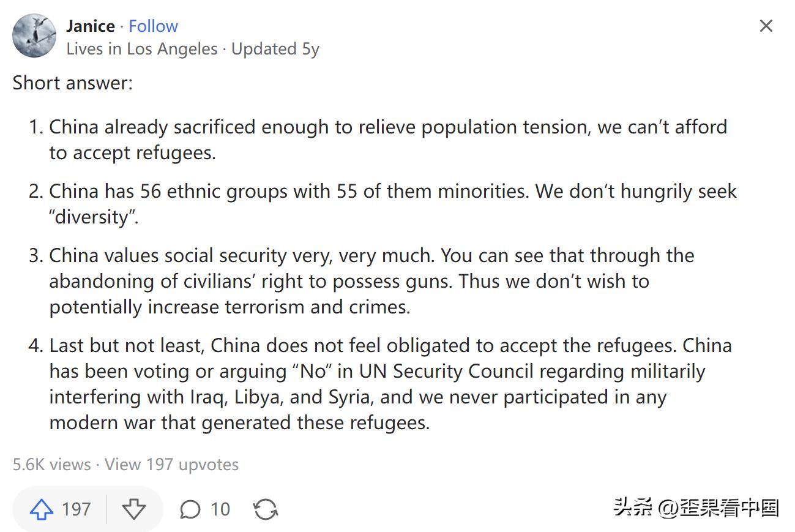This screenshot has width=795, height=532.
Task: Follow Janice using the Follow link
Action: point(153,26)
